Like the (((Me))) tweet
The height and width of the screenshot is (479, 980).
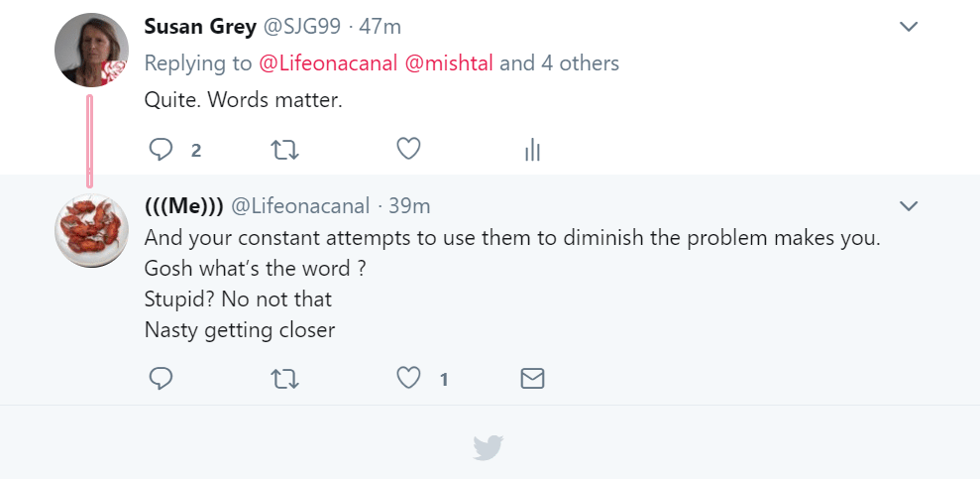click(x=408, y=378)
